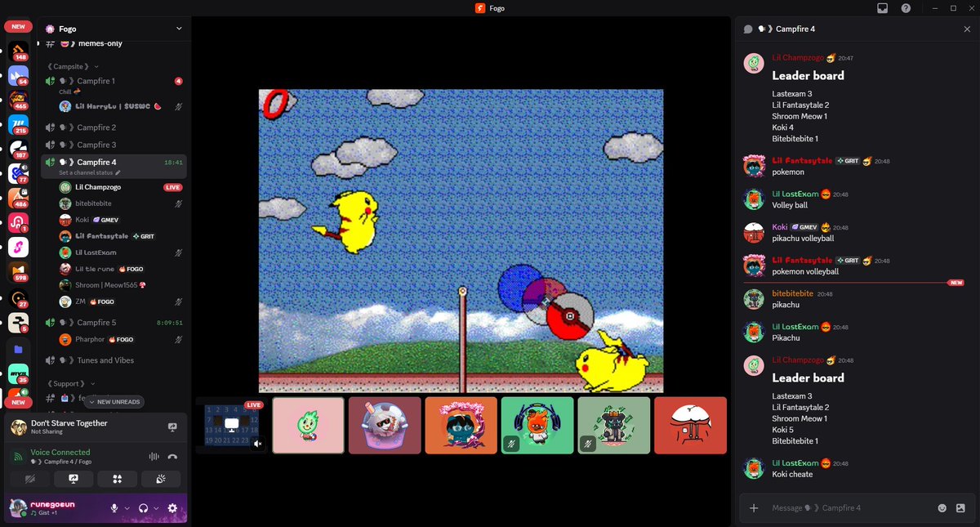Image resolution: width=980 pixels, height=527 pixels.
Task: Open server icon with 148 badge
Action: (18, 51)
